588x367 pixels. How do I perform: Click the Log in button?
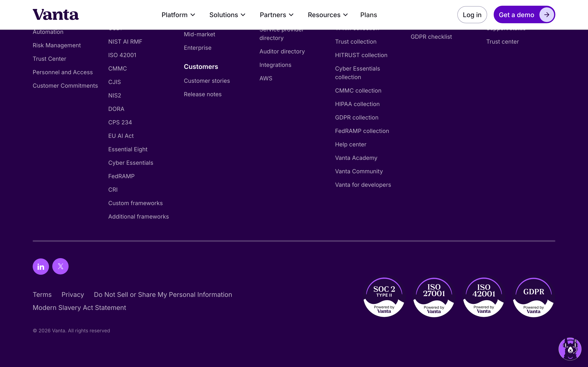click(x=472, y=15)
